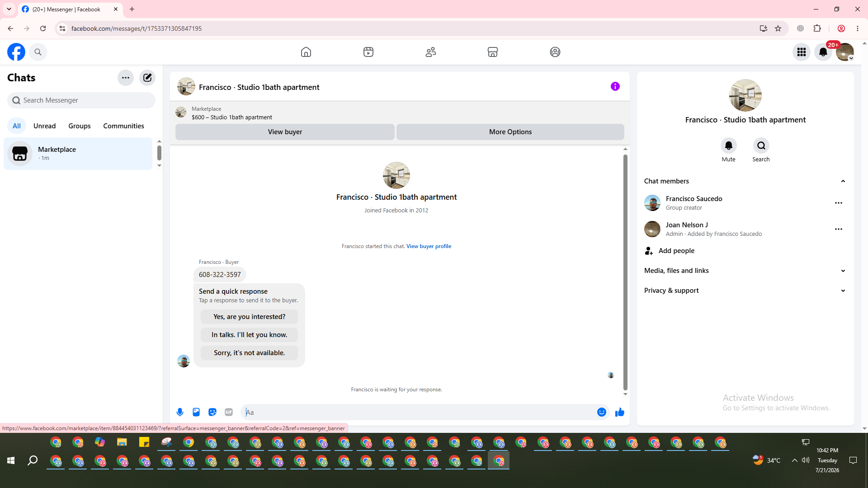Open the Marketplace chat thread in list
The width and height of the screenshot is (868, 488).
pyautogui.click(x=78, y=154)
